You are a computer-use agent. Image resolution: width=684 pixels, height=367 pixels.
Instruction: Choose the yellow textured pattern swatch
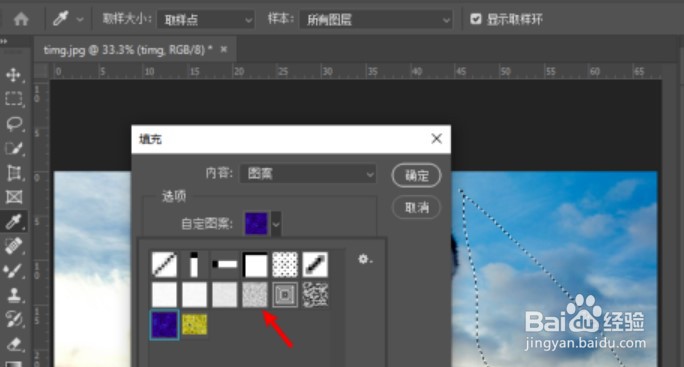(x=194, y=324)
